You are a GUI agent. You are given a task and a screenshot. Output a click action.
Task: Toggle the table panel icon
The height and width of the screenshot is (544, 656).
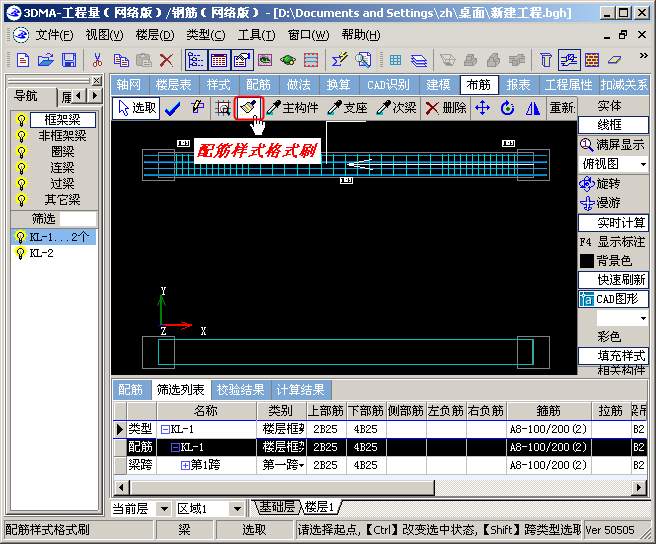pyautogui.click(x=219, y=60)
